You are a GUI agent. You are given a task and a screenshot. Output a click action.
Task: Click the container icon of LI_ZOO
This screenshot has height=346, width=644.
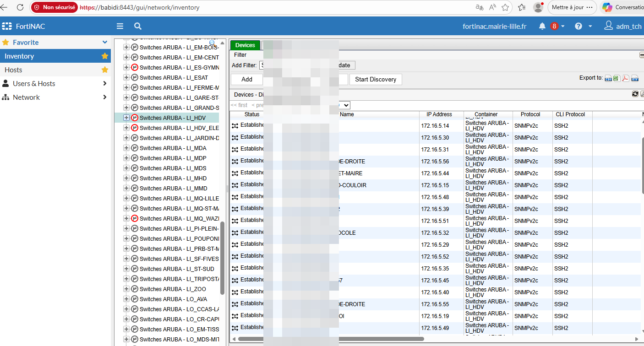(x=135, y=289)
